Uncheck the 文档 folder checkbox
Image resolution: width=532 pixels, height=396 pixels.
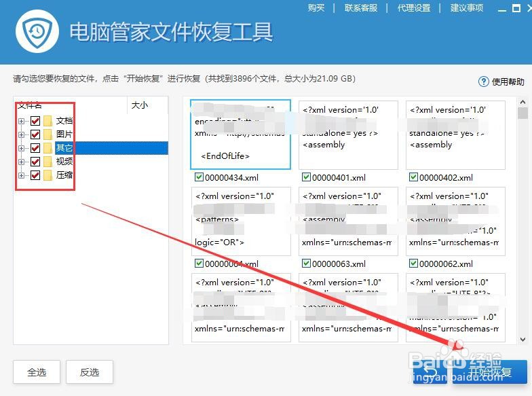[x=35, y=121]
